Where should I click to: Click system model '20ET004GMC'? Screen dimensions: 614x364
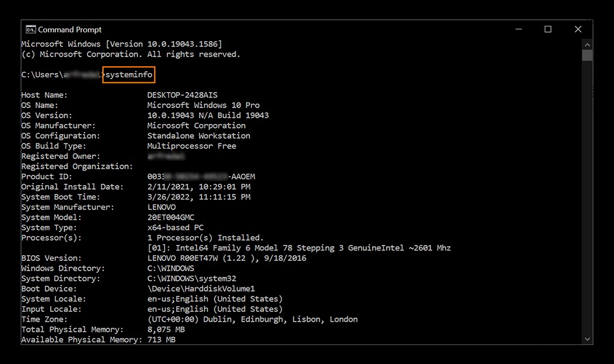171,217
